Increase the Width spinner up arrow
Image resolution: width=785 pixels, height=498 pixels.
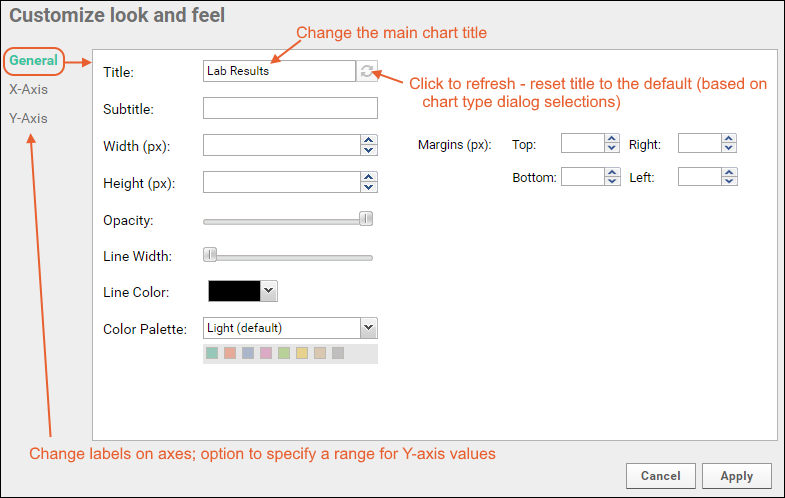click(369, 140)
